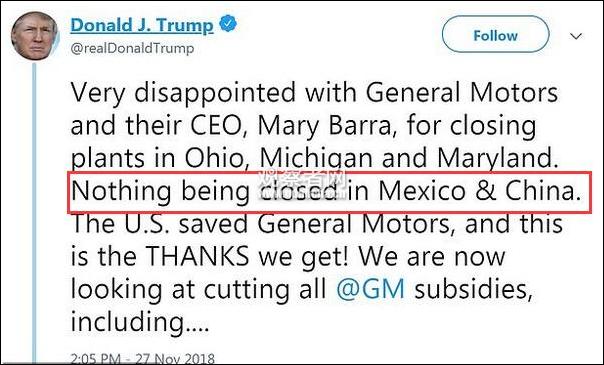Click The U.S. saved General Motors line
This screenshot has height=365, width=604.
317,224
